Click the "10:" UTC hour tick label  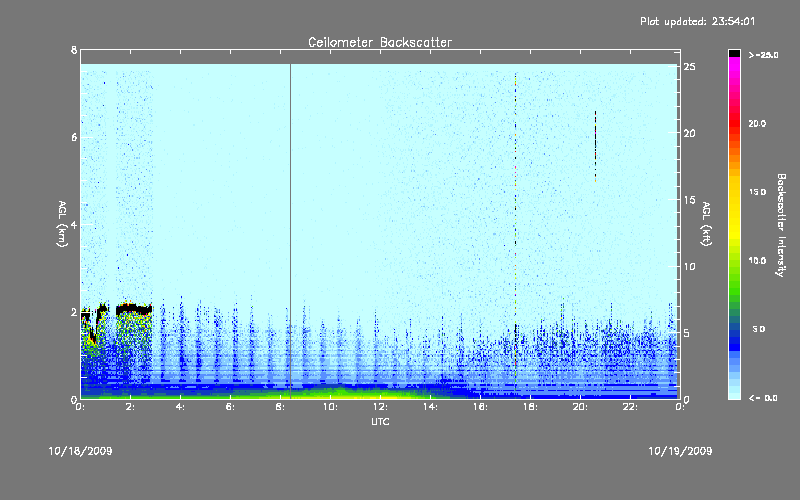tap(331, 407)
